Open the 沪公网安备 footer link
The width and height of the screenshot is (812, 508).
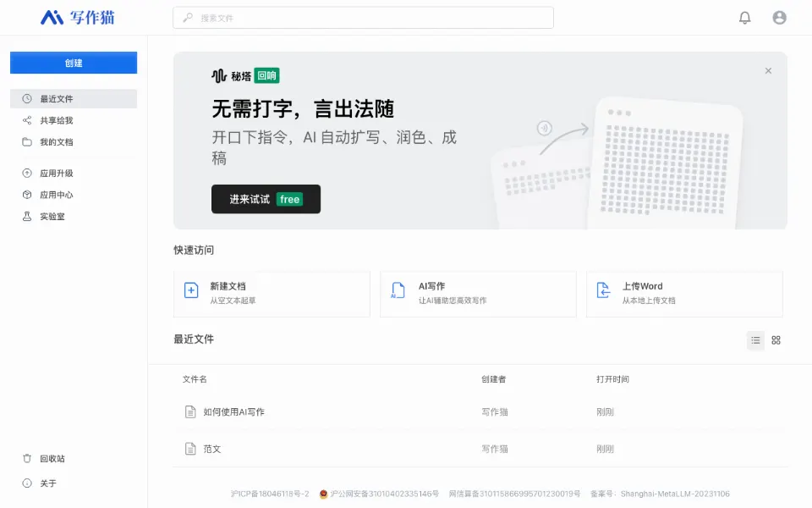pos(385,494)
